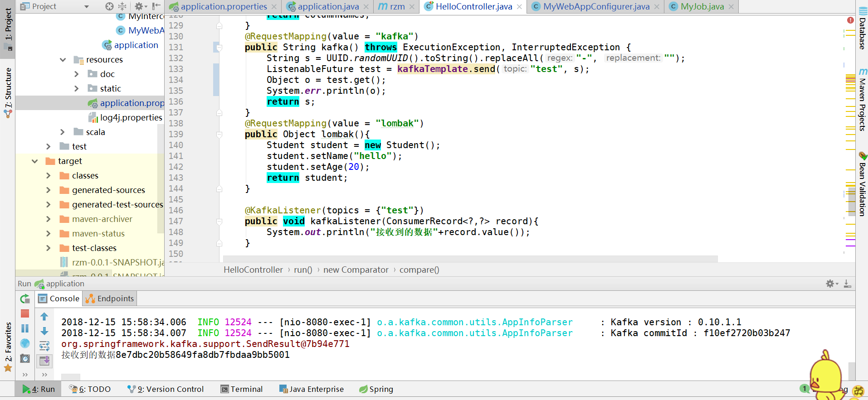Close the HelloController.java tab
Image resolution: width=868 pixels, height=400 pixels.
pyautogui.click(x=519, y=7)
